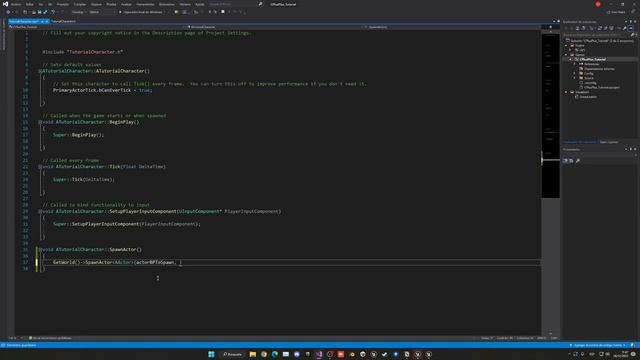The height and width of the screenshot is (360, 640).
Task: Collapse the ATutorialCharacter constructor code block
Action: (x=40, y=71)
